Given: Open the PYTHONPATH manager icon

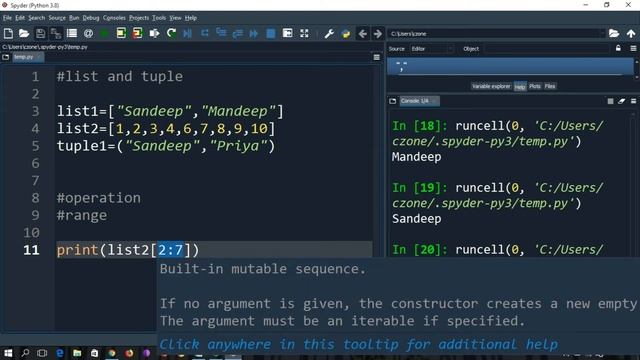Looking at the screenshot, I should (346, 33).
